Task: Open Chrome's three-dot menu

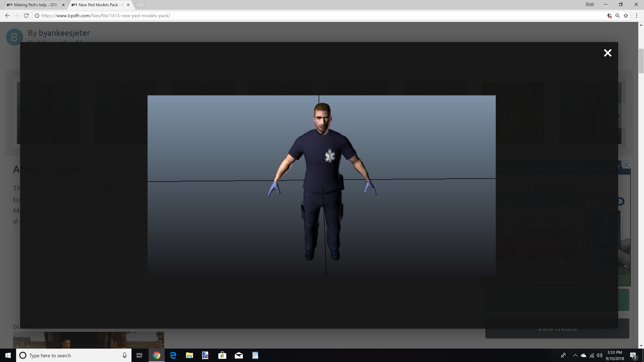Action: click(x=636, y=15)
